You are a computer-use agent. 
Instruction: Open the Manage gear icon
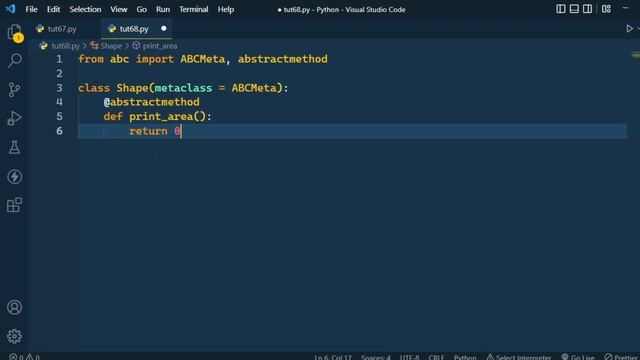[14, 336]
